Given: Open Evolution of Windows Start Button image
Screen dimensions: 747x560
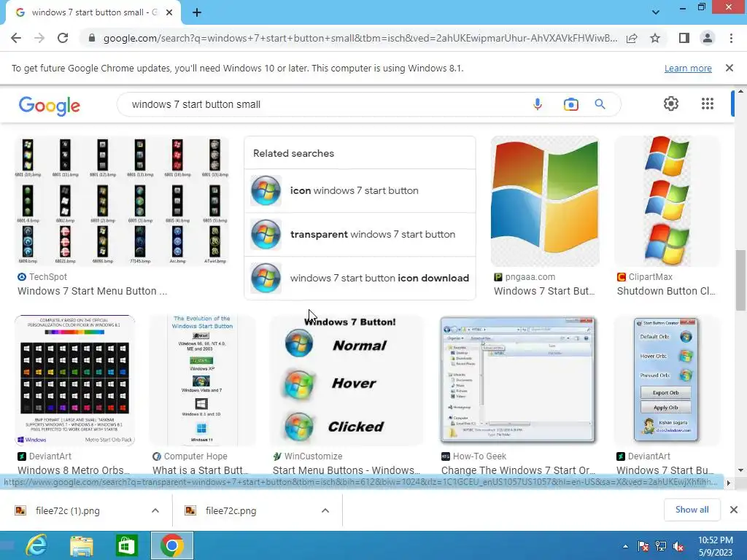Looking at the screenshot, I should (202, 381).
